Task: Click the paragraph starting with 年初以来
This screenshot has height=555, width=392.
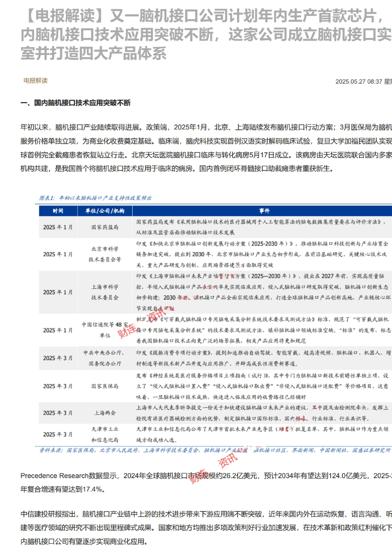Action: click(x=205, y=148)
